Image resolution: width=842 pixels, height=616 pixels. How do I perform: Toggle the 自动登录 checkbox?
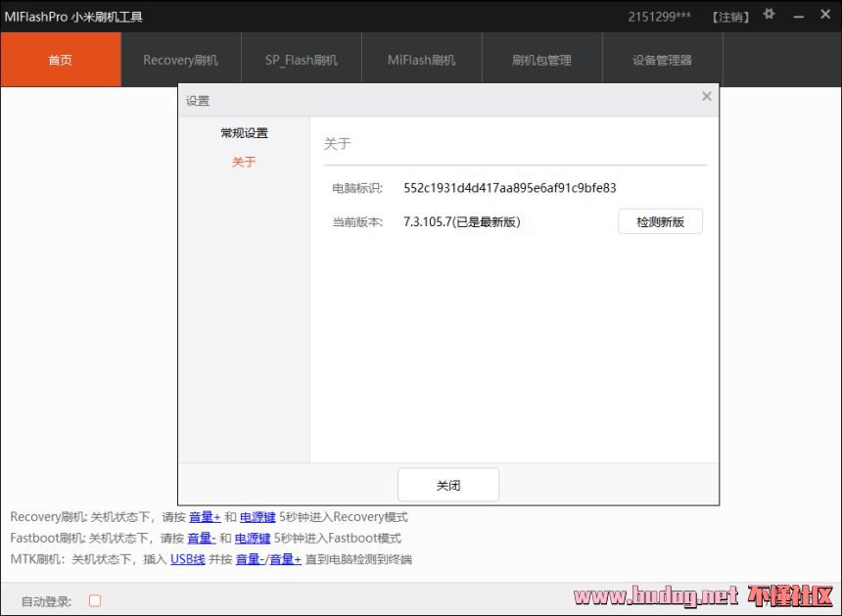coord(95,600)
